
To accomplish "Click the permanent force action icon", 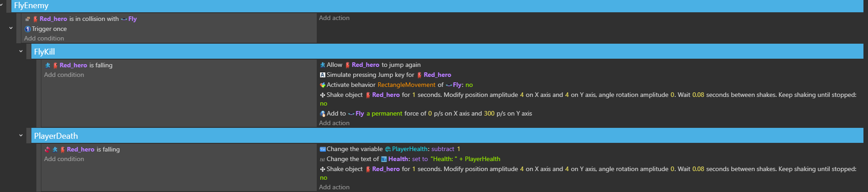I will (x=323, y=114).
